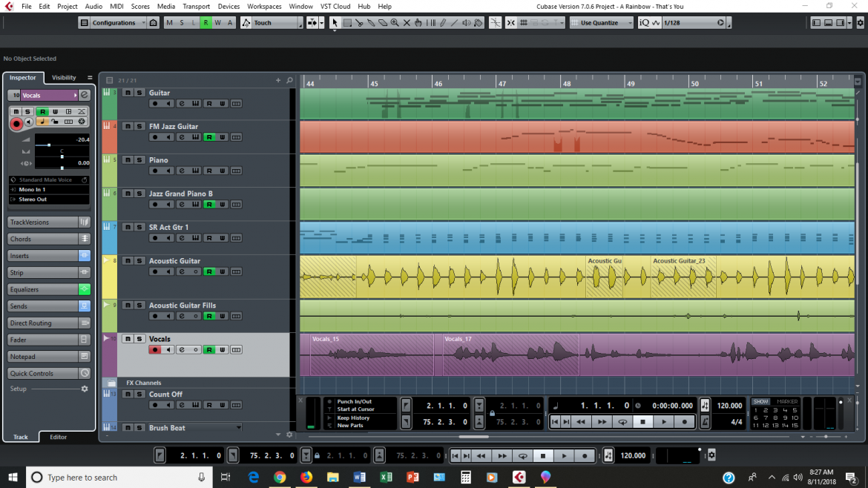Switch to the Editor tab

pos(58,437)
